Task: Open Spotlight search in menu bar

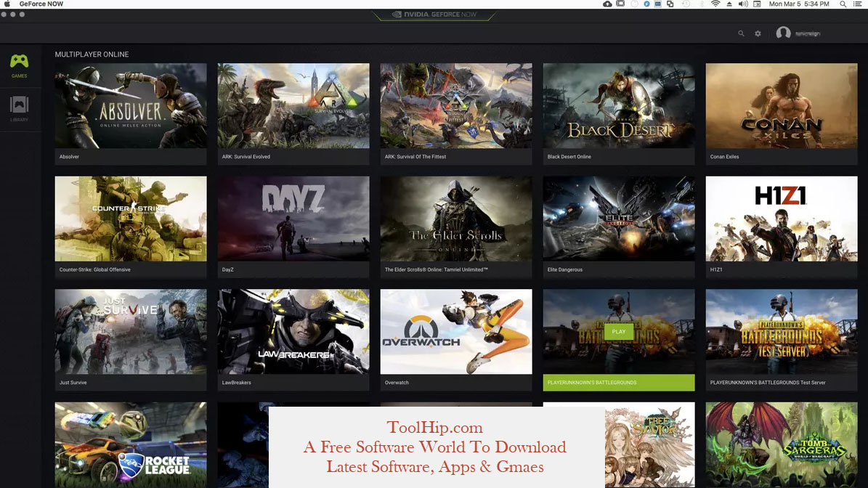Action: [x=843, y=4]
